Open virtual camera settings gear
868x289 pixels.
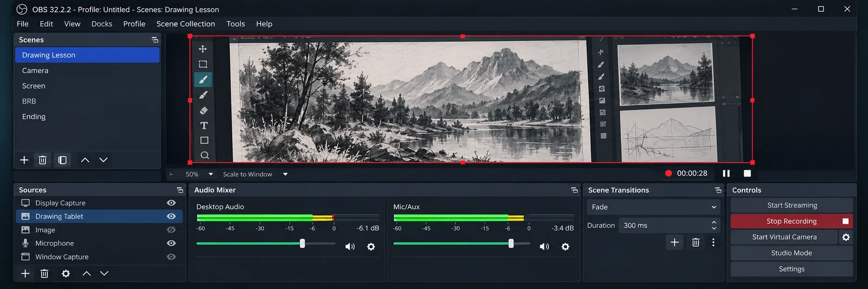coord(846,237)
